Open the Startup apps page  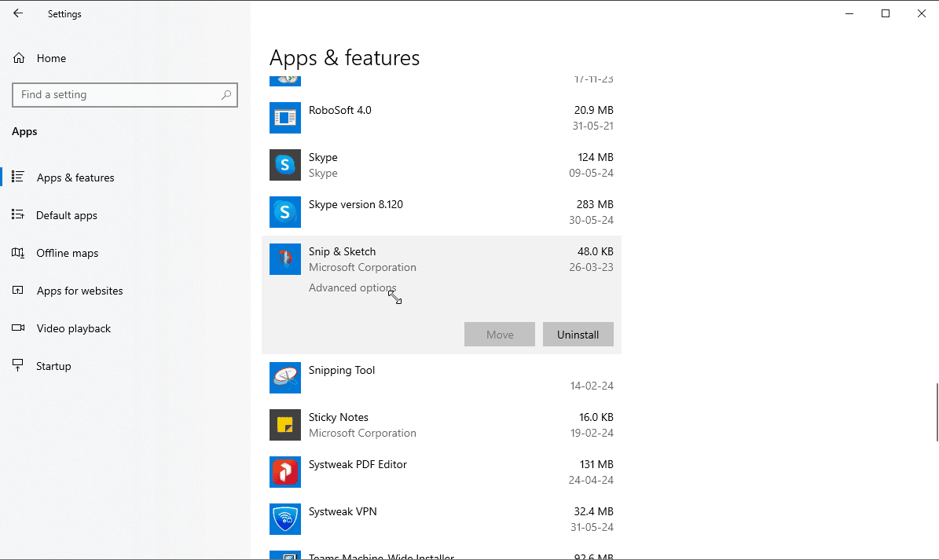[53, 366]
